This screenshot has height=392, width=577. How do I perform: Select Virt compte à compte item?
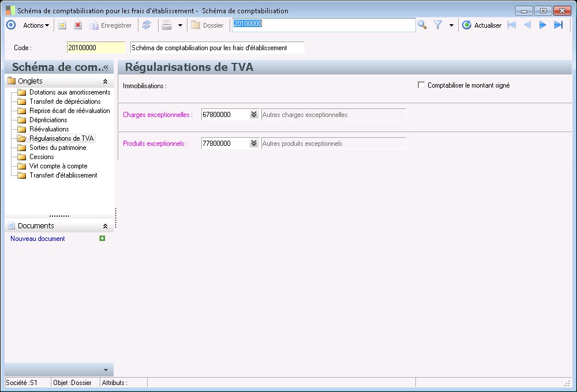58,166
